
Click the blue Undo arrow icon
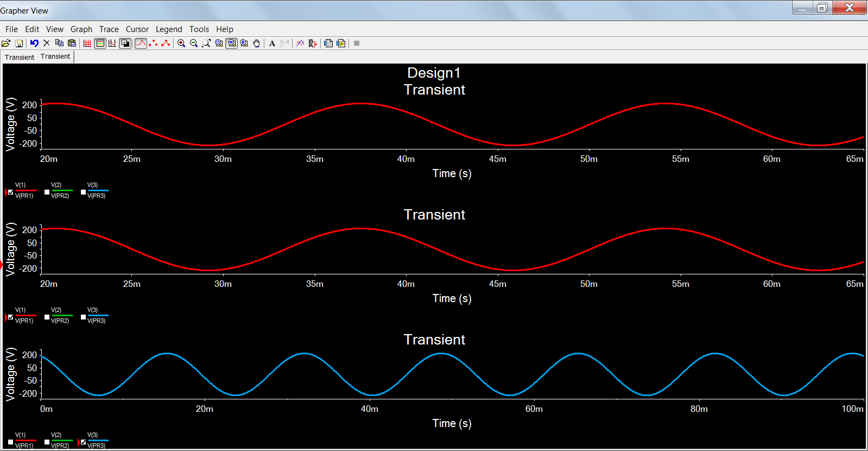pyautogui.click(x=34, y=43)
